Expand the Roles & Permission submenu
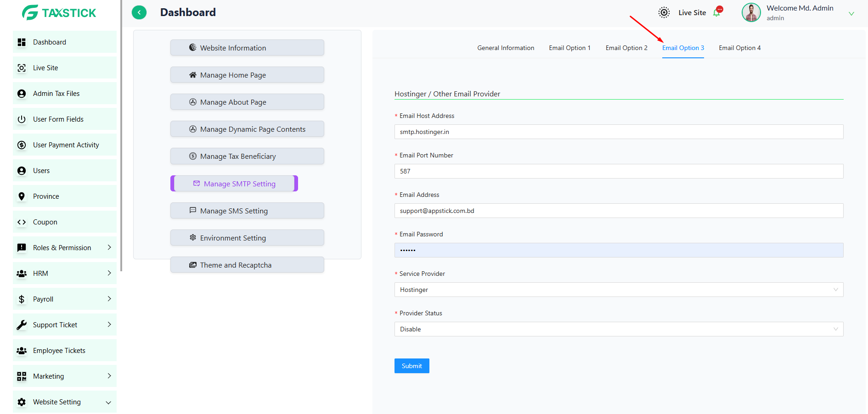The width and height of the screenshot is (868, 414). coord(109,247)
